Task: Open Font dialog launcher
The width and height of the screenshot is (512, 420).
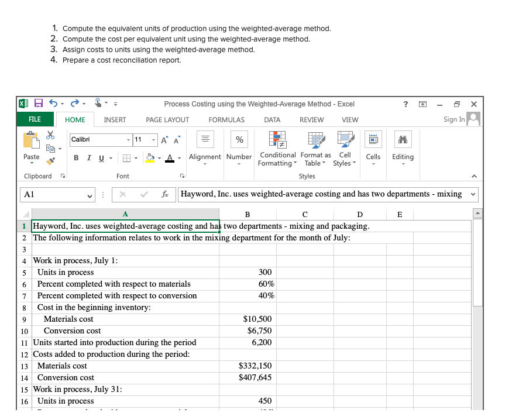Action: 182,176
